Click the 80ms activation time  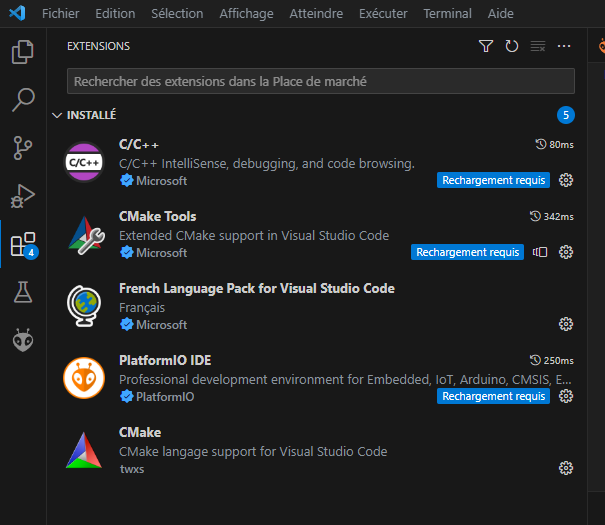(x=554, y=145)
